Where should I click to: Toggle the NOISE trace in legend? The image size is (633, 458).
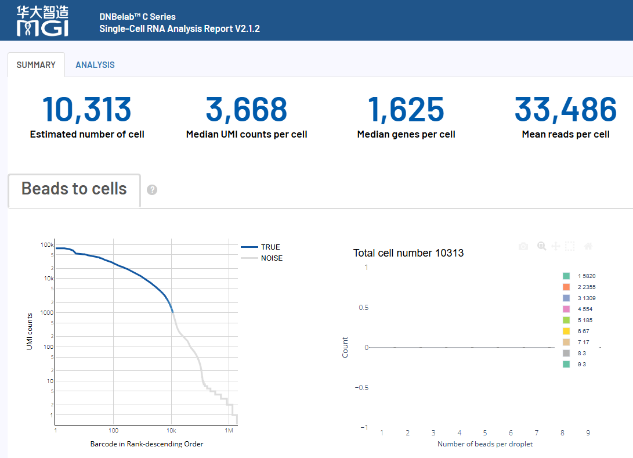pos(272,257)
